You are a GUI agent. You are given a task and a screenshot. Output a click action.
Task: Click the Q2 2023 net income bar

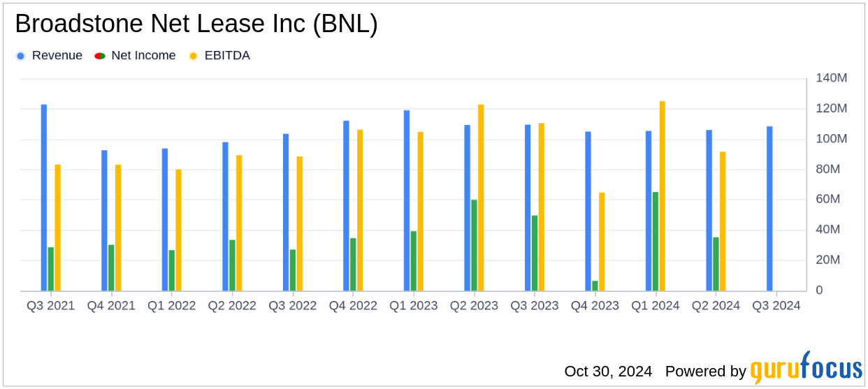(x=474, y=245)
